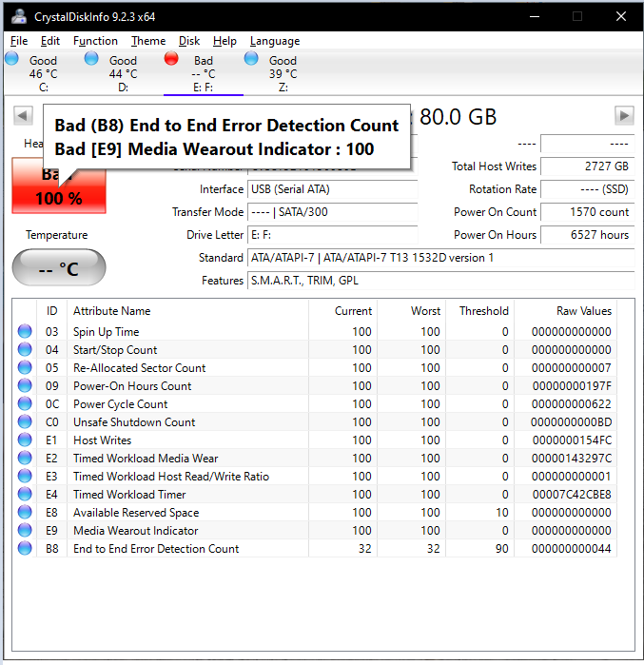Image resolution: width=644 pixels, height=665 pixels.
Task: Click the Interface field USB (Serial ATA)
Action: tap(333, 189)
